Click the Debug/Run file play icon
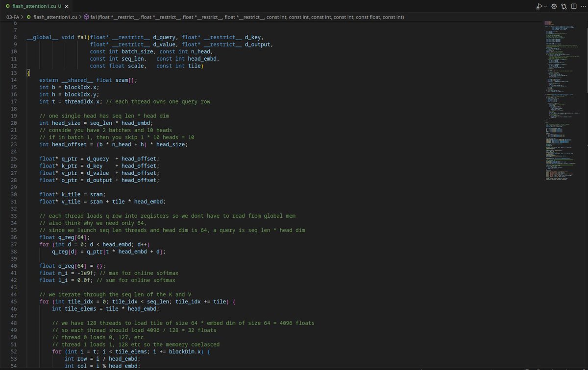 pyautogui.click(x=539, y=6)
